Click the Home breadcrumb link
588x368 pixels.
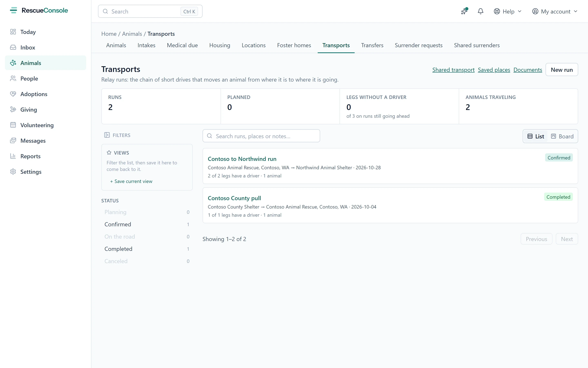109,34
